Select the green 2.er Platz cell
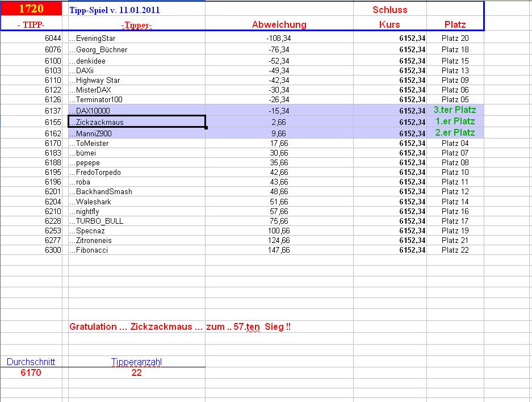The height and width of the screenshot is (402, 532). pyautogui.click(x=455, y=133)
